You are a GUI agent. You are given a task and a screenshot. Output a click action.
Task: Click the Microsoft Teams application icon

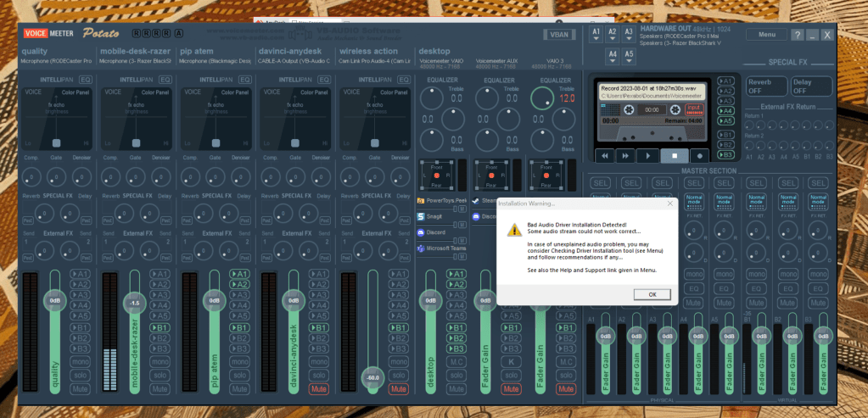point(421,248)
